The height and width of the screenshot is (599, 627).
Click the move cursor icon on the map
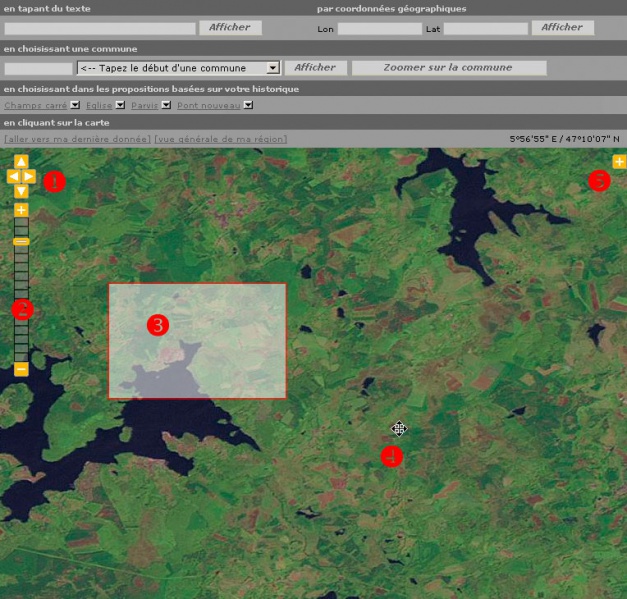pyautogui.click(x=399, y=429)
